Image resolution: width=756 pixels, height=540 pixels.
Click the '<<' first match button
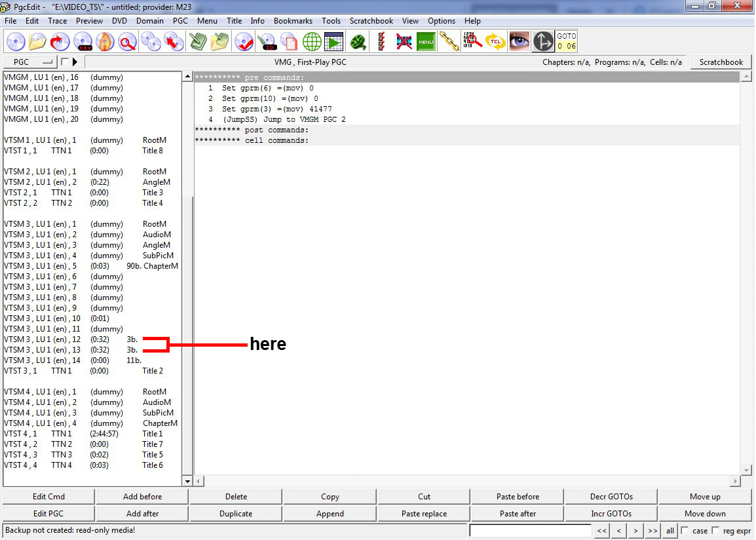(601, 530)
